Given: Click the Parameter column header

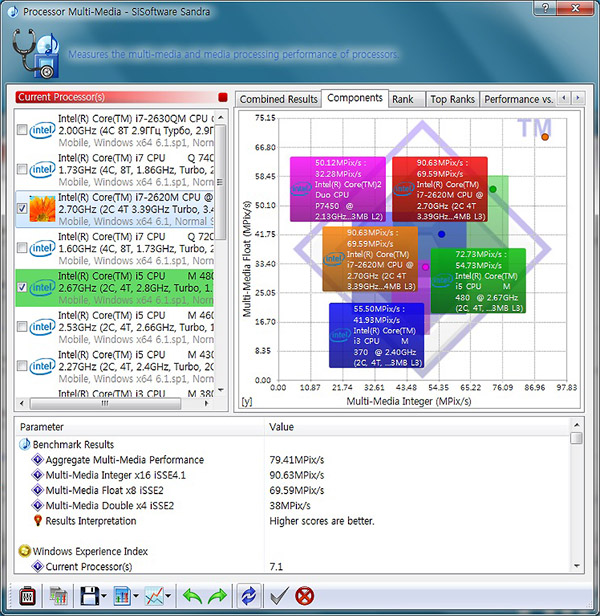Looking at the screenshot, I should click(140, 427).
